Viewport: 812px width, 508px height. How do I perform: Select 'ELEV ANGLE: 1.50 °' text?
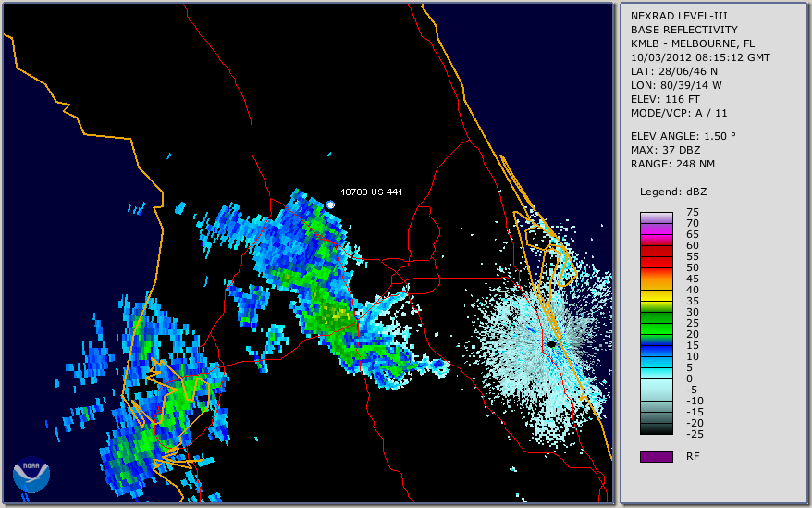pyautogui.click(x=683, y=136)
